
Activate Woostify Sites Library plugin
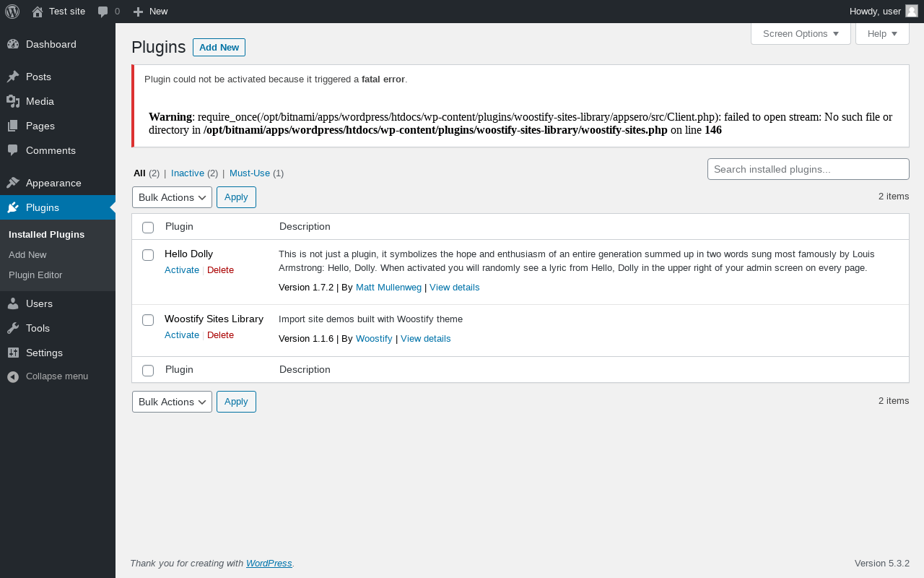coord(182,335)
